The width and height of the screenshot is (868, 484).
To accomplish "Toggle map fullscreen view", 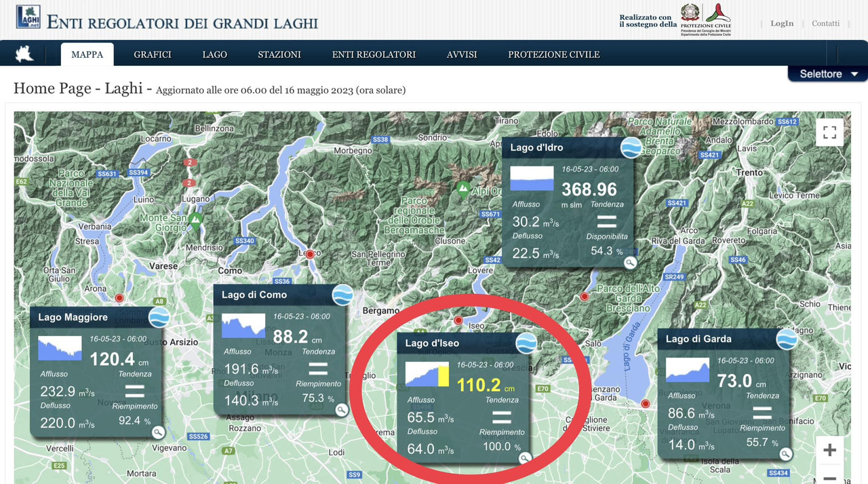I will click(829, 132).
